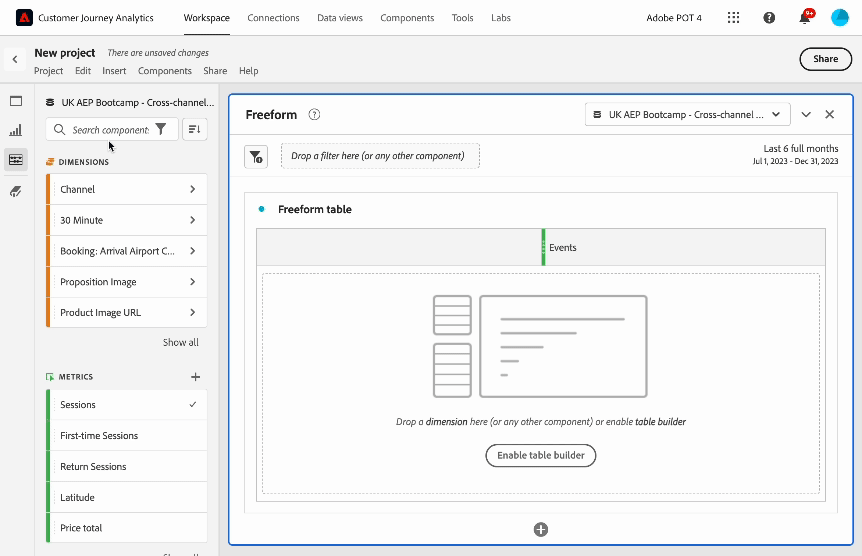Open the Panels icon in left rail
The image size is (862, 556).
point(16,101)
